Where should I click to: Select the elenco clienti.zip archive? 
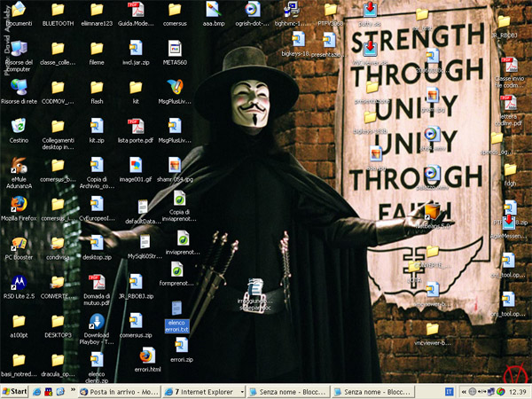point(97,360)
